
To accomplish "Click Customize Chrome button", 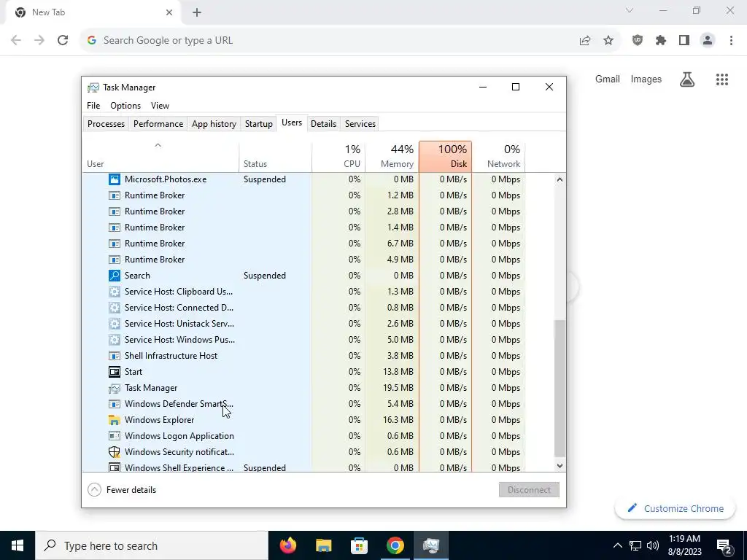I will coord(675,508).
